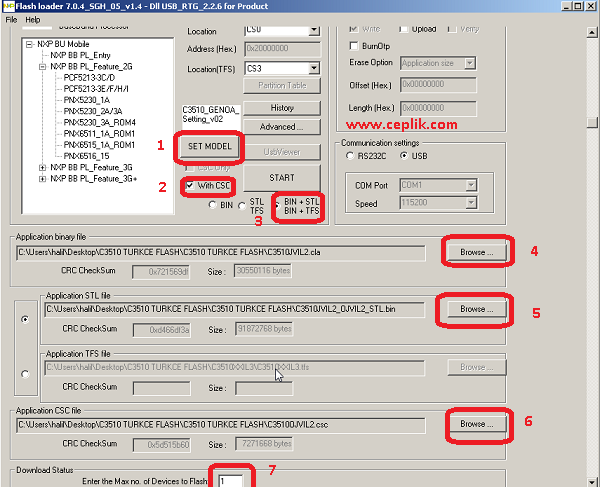Viewport: 600px width, 487px height.
Task: Select PNX6516_15 tree item
Action: pyautogui.click(x=86, y=156)
